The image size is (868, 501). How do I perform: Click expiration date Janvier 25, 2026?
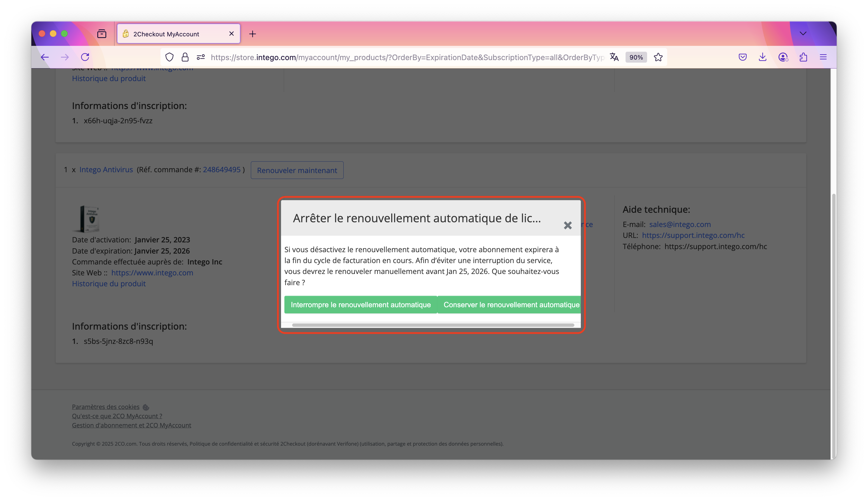[162, 251]
